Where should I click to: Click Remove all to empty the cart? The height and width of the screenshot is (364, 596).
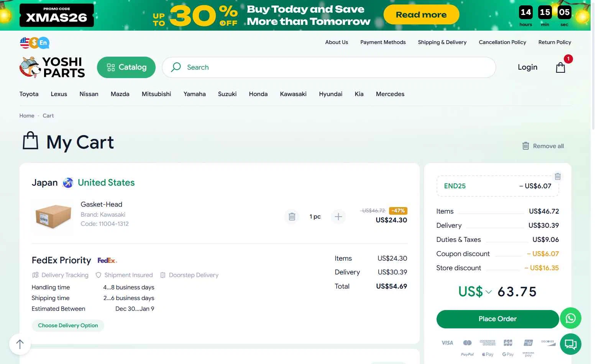(x=543, y=146)
